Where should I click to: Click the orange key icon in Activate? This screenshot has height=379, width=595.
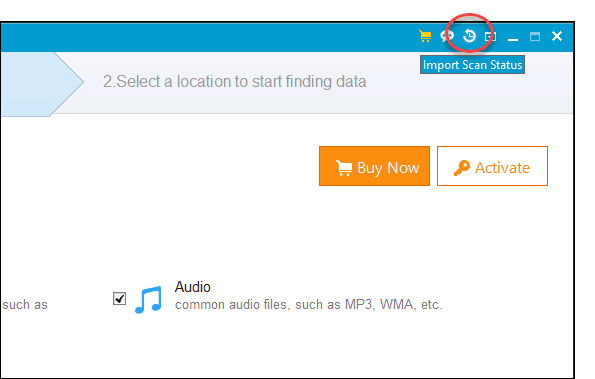point(461,168)
